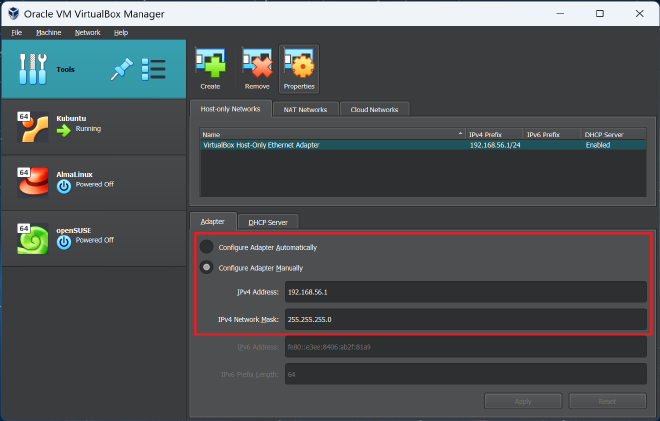Maximize the VirtualBox Manager window
The width and height of the screenshot is (660, 421).
pos(600,13)
